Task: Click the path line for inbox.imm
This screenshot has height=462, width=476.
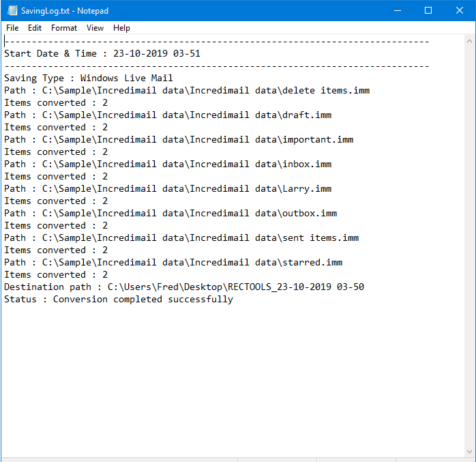Action: coord(168,164)
